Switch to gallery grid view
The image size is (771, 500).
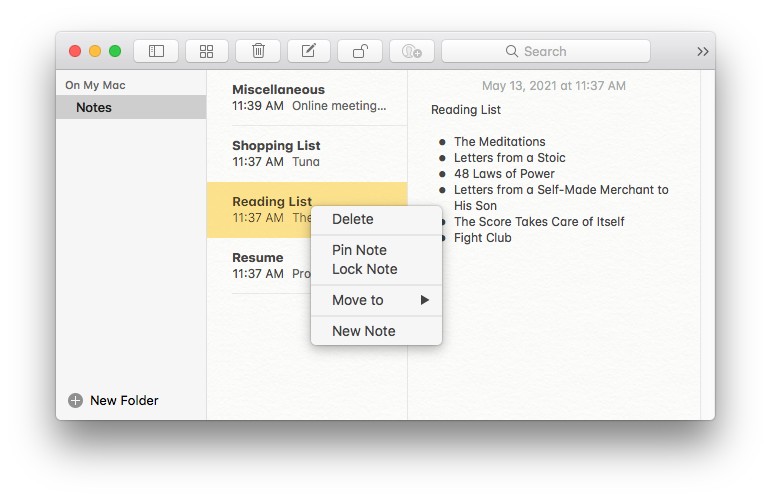[207, 51]
